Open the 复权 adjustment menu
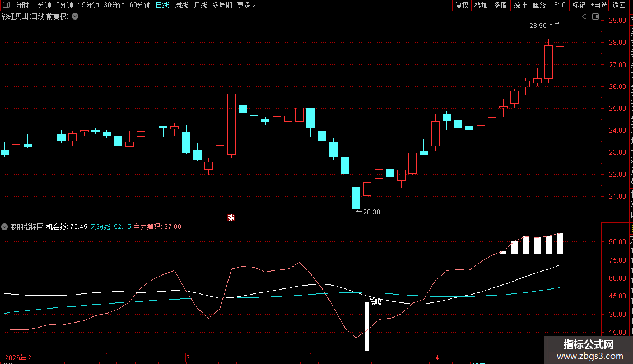This screenshot has width=633, height=364. point(462,5)
